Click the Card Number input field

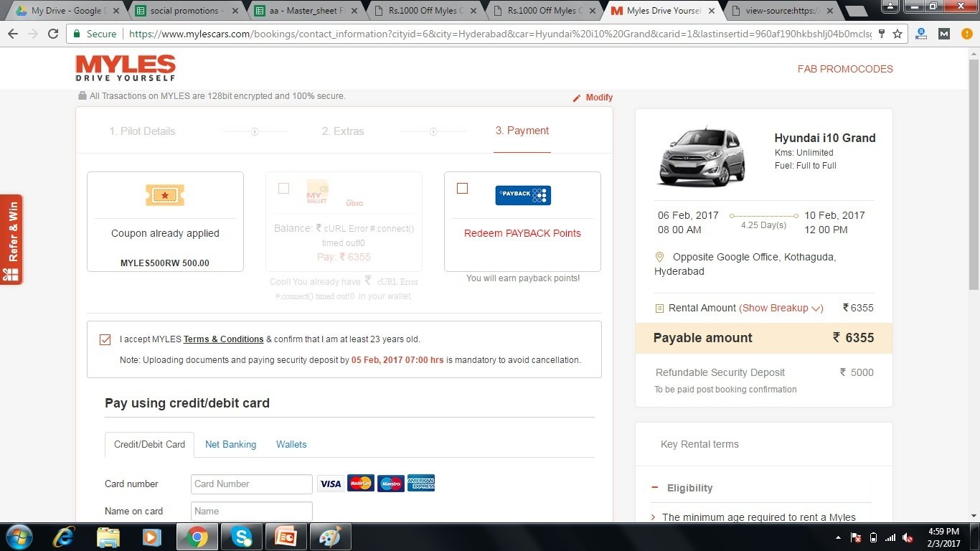coord(252,484)
